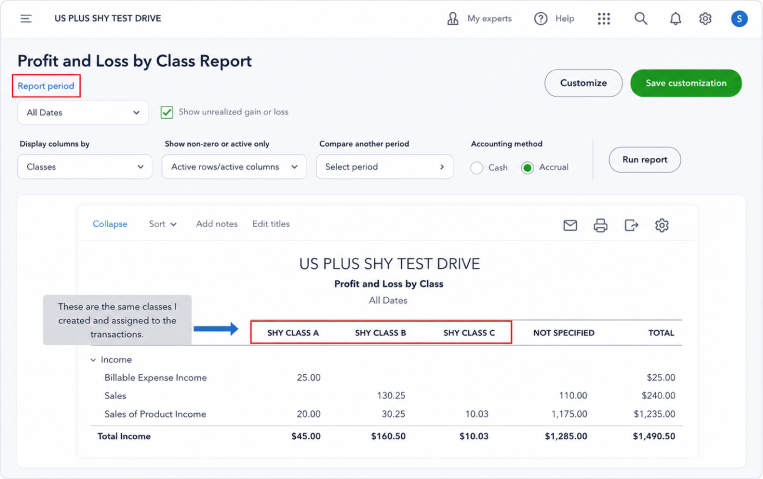Click US PLUS SHY TEST DRIVE report title
This screenshot has height=479, width=763.
coord(389,264)
